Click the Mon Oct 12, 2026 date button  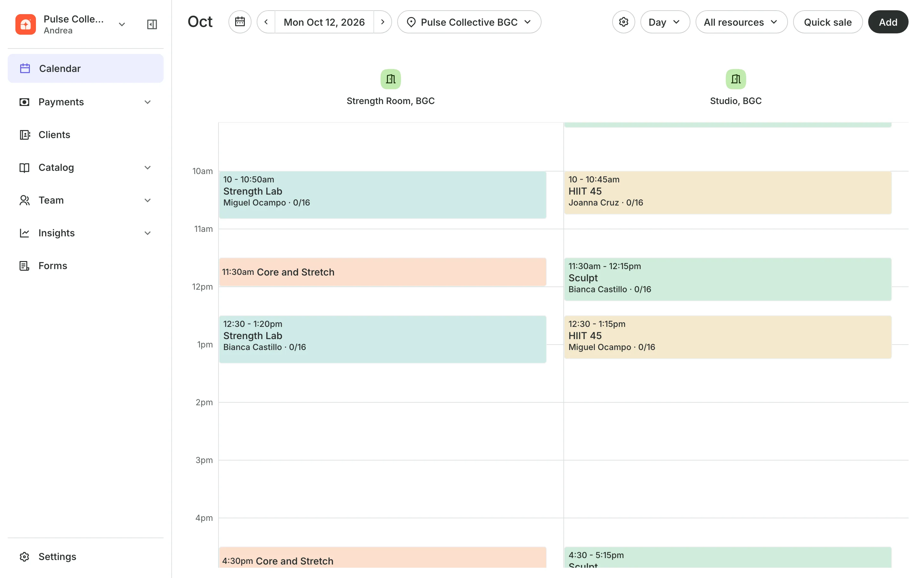pyautogui.click(x=324, y=22)
